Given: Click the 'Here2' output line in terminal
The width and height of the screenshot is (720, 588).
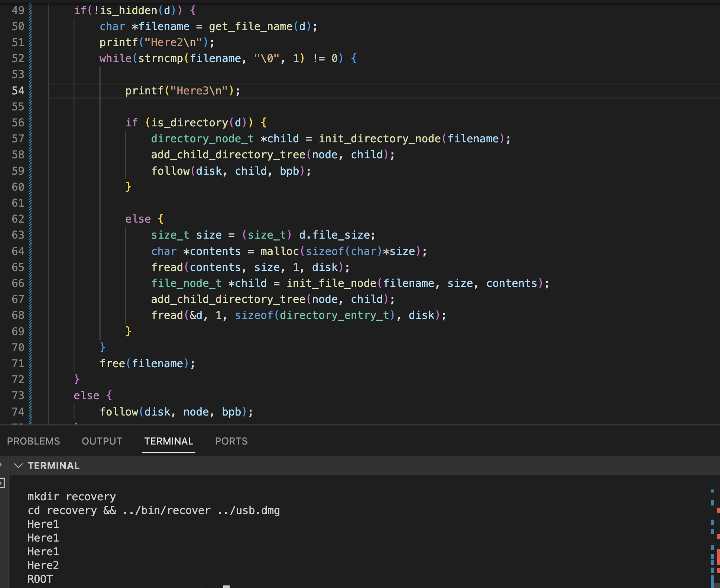Looking at the screenshot, I should [43, 565].
